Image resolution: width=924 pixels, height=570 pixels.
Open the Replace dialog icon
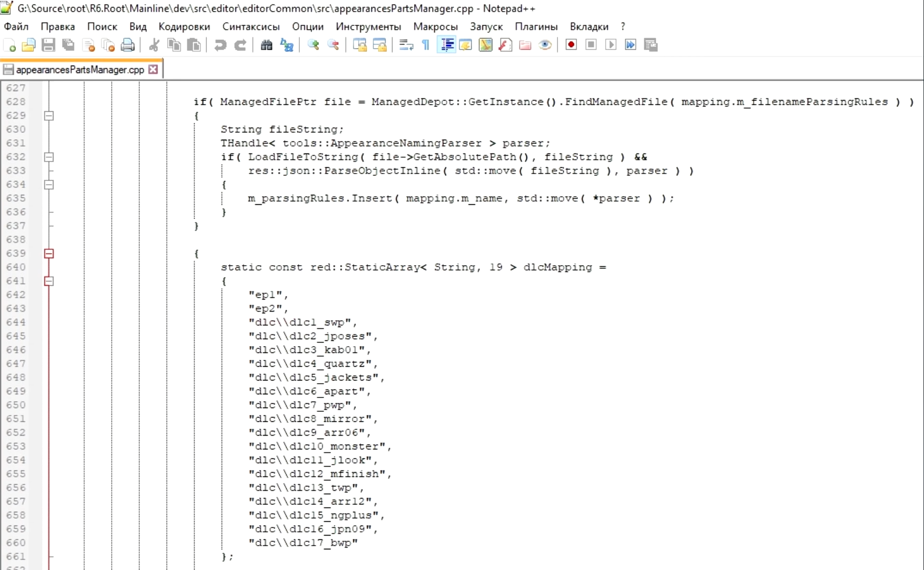pyautogui.click(x=287, y=45)
